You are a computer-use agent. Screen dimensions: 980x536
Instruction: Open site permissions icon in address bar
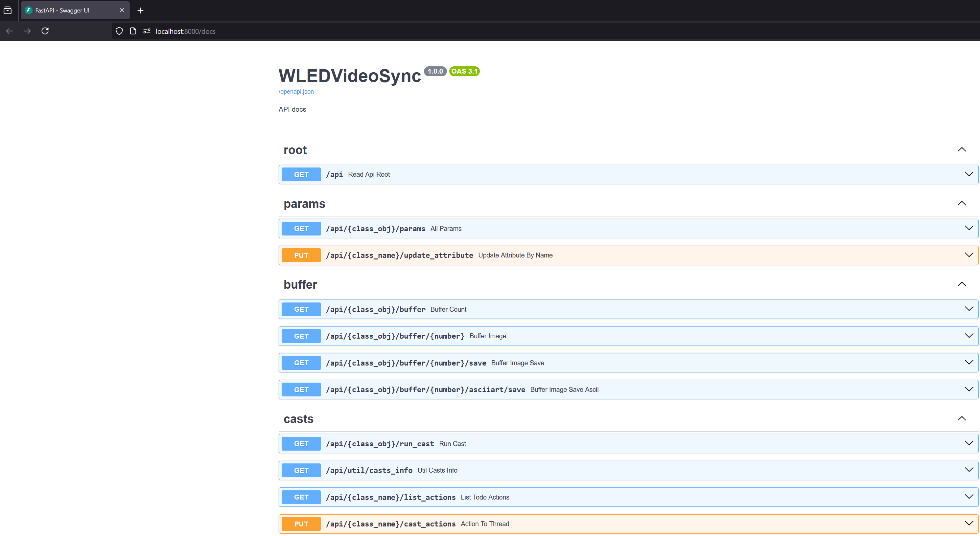coord(147,31)
